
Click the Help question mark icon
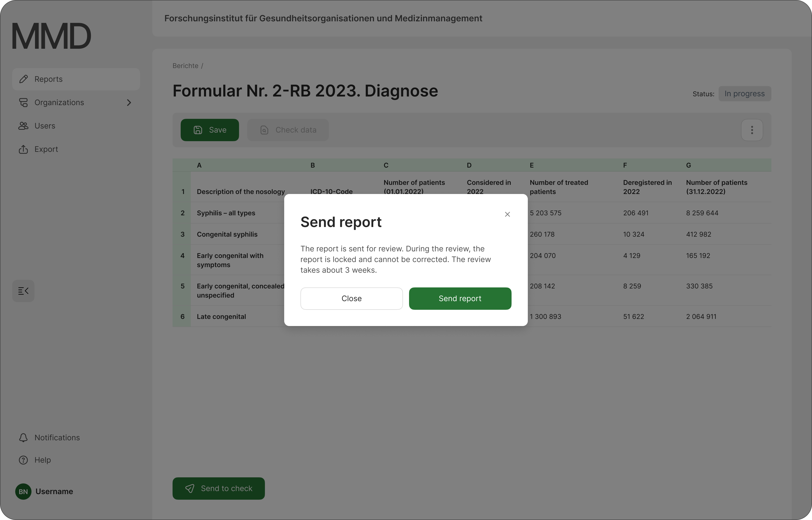coord(23,460)
